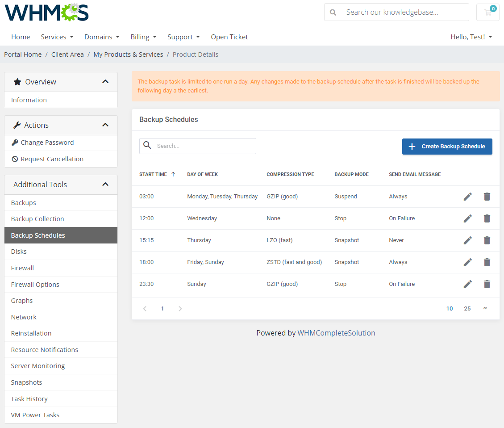
Task: Open Snapshots sidebar item
Action: [61, 383]
